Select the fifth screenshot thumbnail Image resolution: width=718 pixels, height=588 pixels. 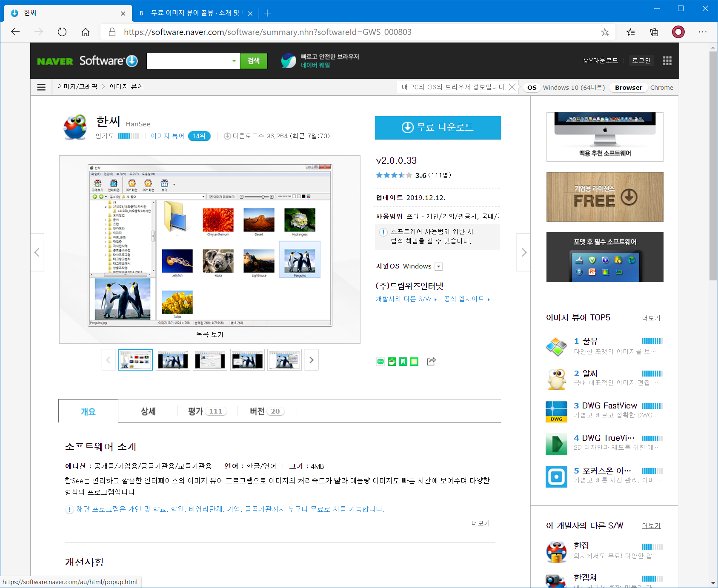click(x=284, y=360)
